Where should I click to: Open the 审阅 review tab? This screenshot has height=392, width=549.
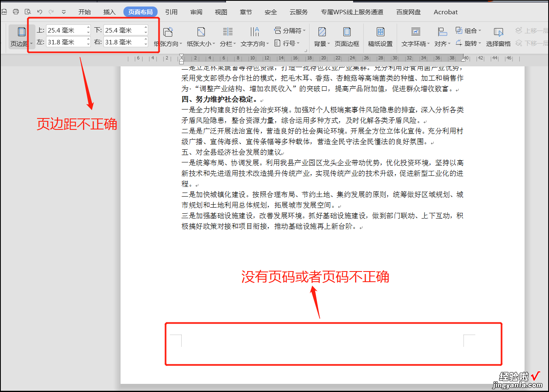tap(196, 12)
